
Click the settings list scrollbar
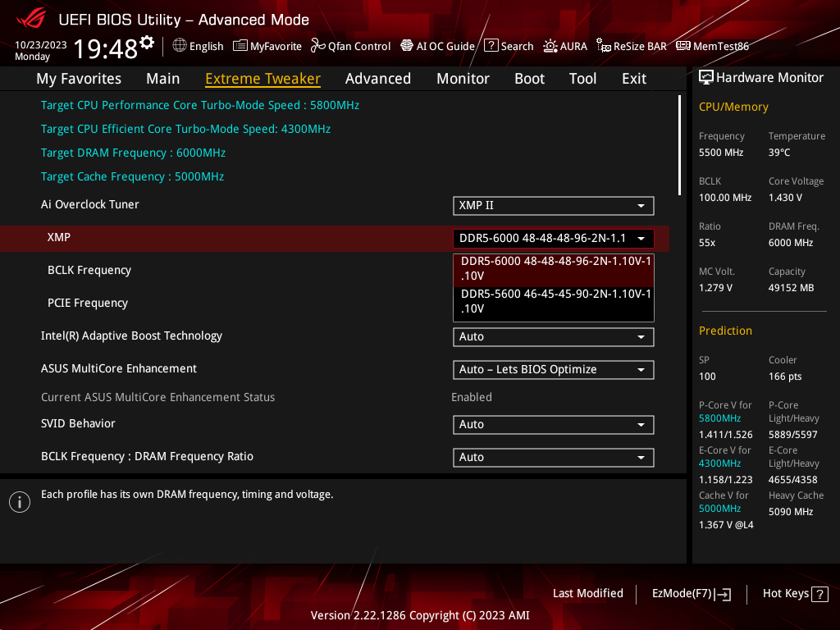(679, 145)
